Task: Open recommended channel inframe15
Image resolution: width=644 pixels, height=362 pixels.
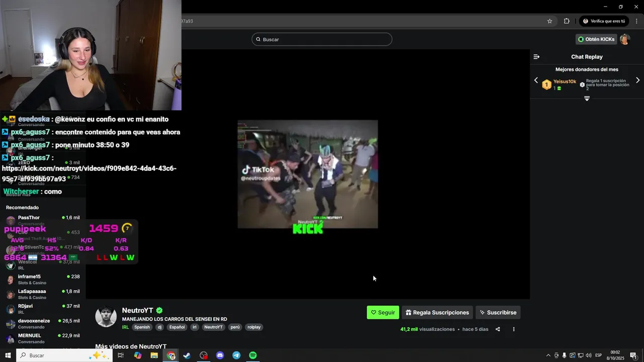Action: (43, 280)
